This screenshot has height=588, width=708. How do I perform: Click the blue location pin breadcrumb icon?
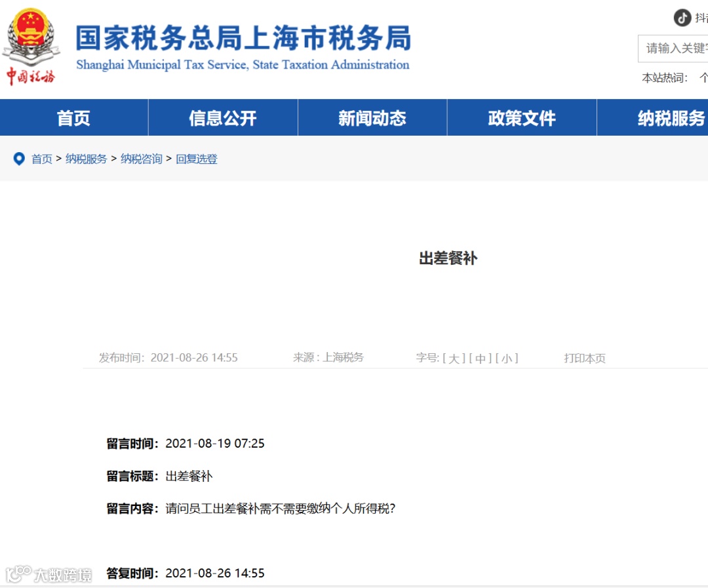[x=18, y=159]
